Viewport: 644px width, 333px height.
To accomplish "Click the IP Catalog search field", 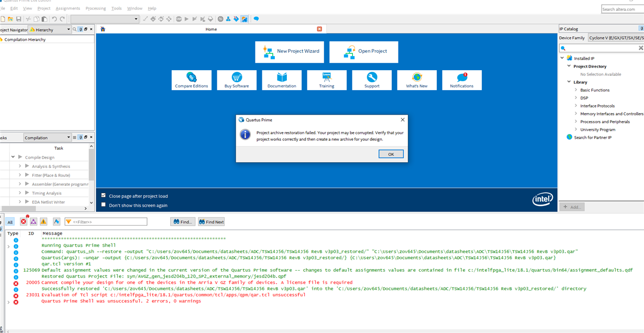I will coord(602,48).
